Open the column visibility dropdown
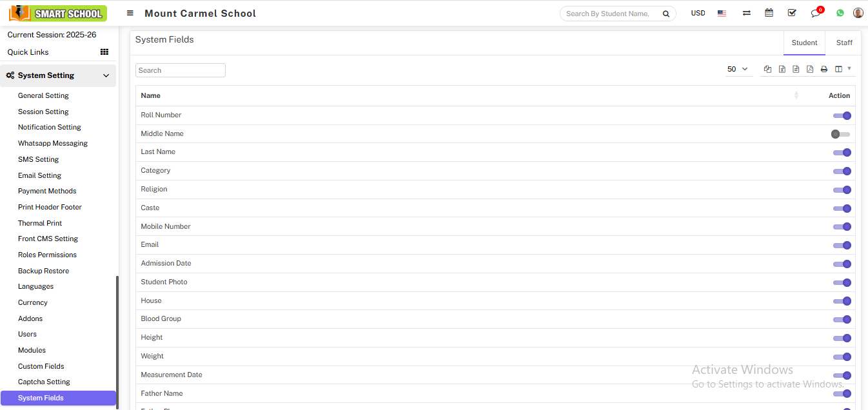This screenshot has height=410, width=868. click(842, 69)
